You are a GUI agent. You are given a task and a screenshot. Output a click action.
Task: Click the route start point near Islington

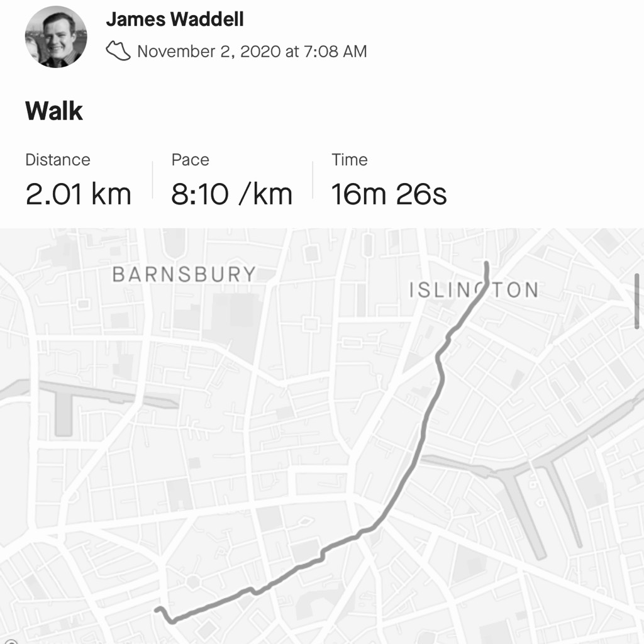click(487, 264)
